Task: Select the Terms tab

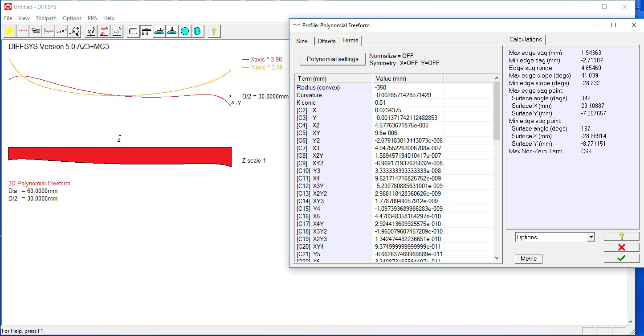Action: tap(350, 41)
